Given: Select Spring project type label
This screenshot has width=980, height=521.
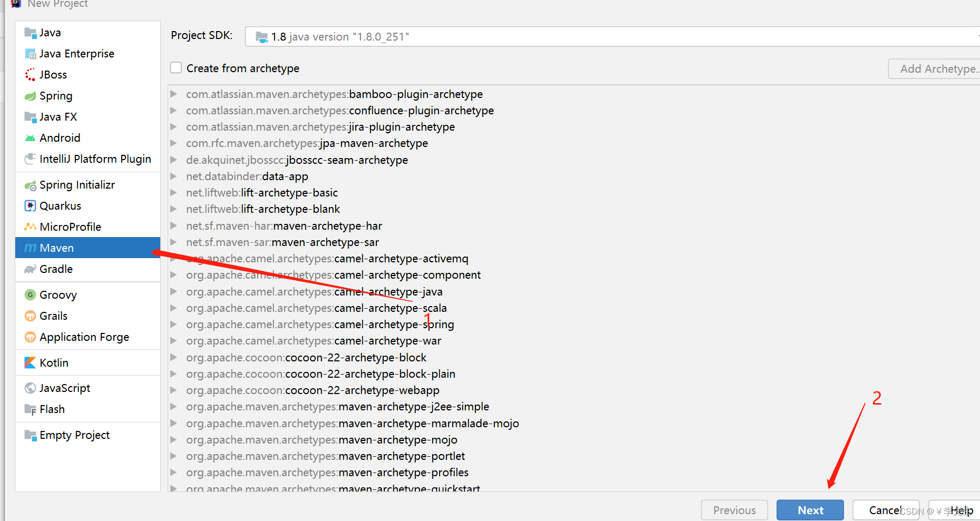Looking at the screenshot, I should pos(56,96).
